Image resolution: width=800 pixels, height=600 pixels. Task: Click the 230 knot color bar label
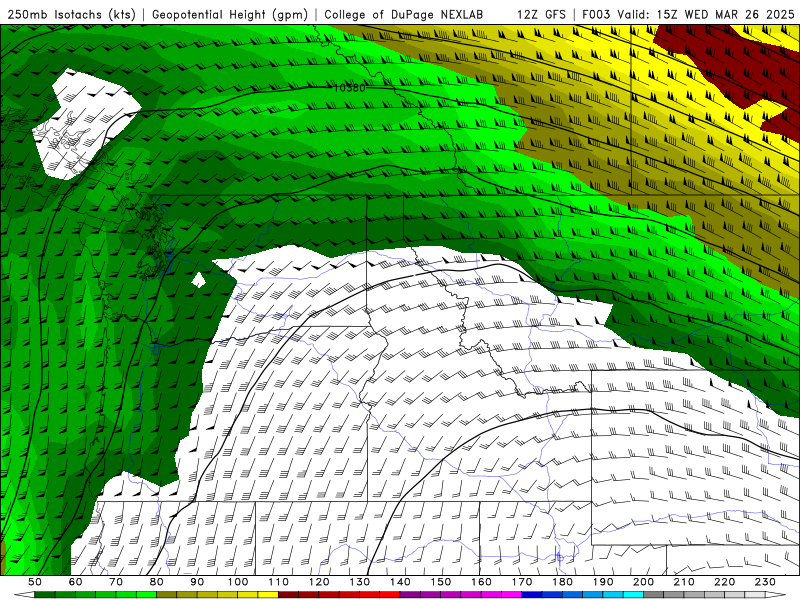765,582
